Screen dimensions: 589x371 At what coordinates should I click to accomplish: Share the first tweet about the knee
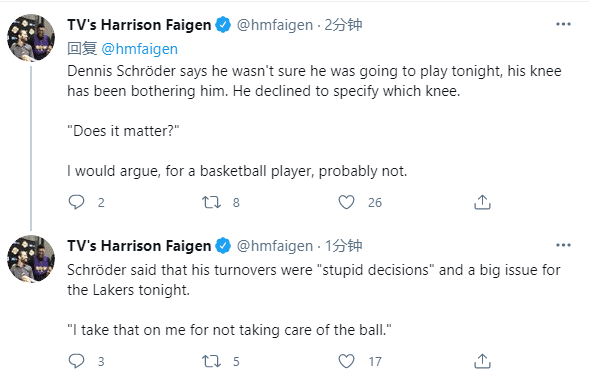pyautogui.click(x=482, y=202)
